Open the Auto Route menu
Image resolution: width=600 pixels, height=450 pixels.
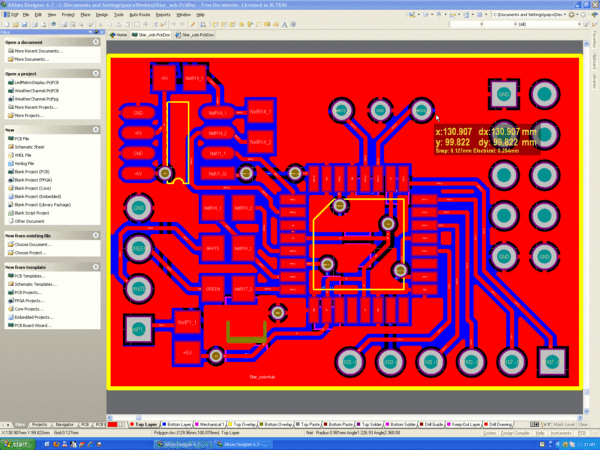coord(140,15)
